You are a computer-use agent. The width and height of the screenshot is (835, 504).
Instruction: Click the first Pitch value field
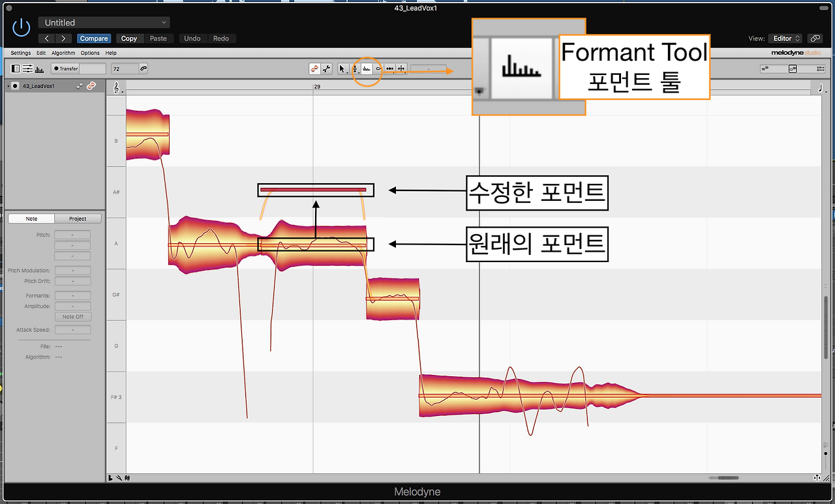click(x=72, y=235)
